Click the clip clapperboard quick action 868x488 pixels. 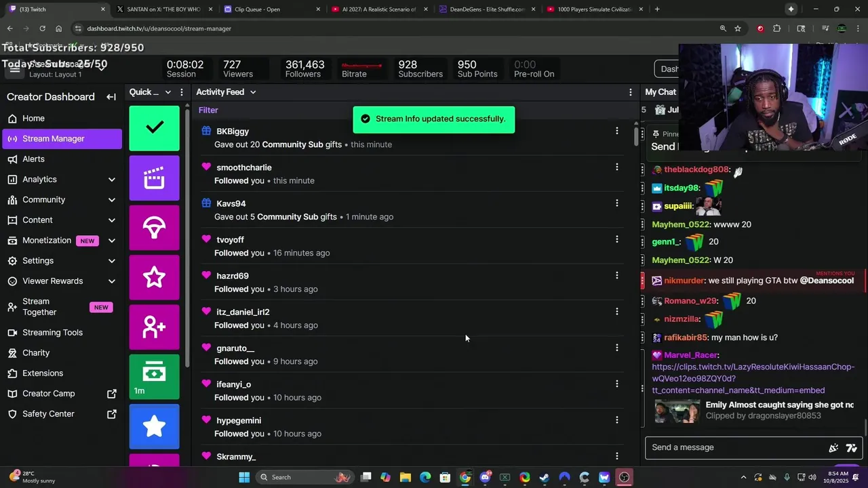coord(155,178)
